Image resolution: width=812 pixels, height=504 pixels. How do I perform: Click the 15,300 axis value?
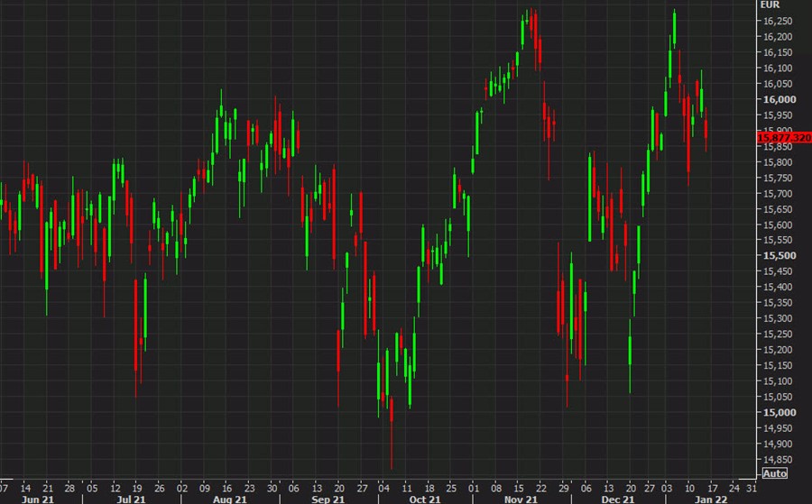point(778,318)
